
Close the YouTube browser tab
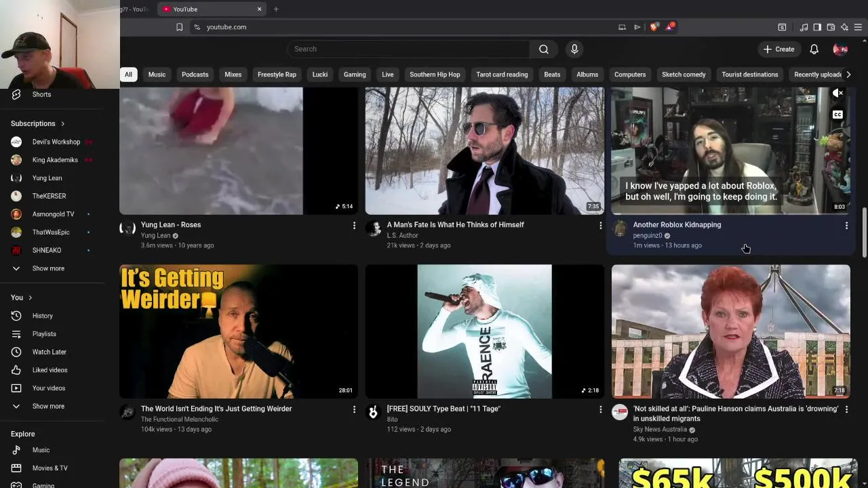click(x=259, y=9)
